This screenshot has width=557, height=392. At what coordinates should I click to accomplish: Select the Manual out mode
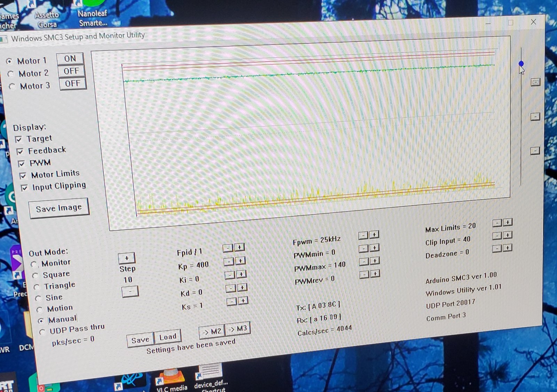(41, 320)
